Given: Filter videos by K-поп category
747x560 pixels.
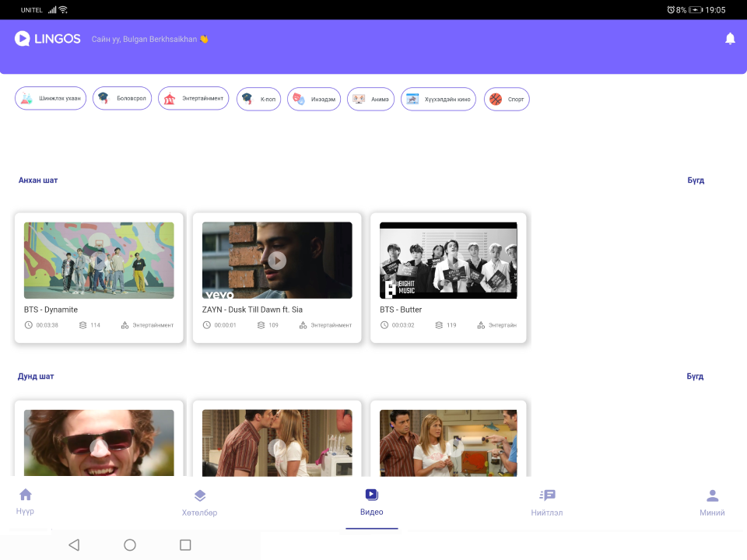Looking at the screenshot, I should [x=258, y=99].
